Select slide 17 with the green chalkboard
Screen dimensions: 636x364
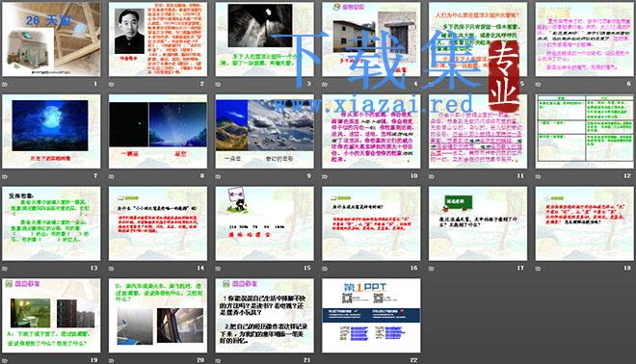(x=478, y=223)
